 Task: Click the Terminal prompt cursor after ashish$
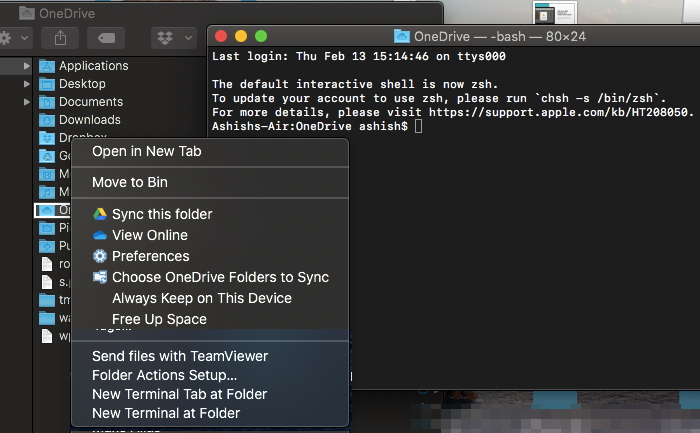(x=418, y=126)
